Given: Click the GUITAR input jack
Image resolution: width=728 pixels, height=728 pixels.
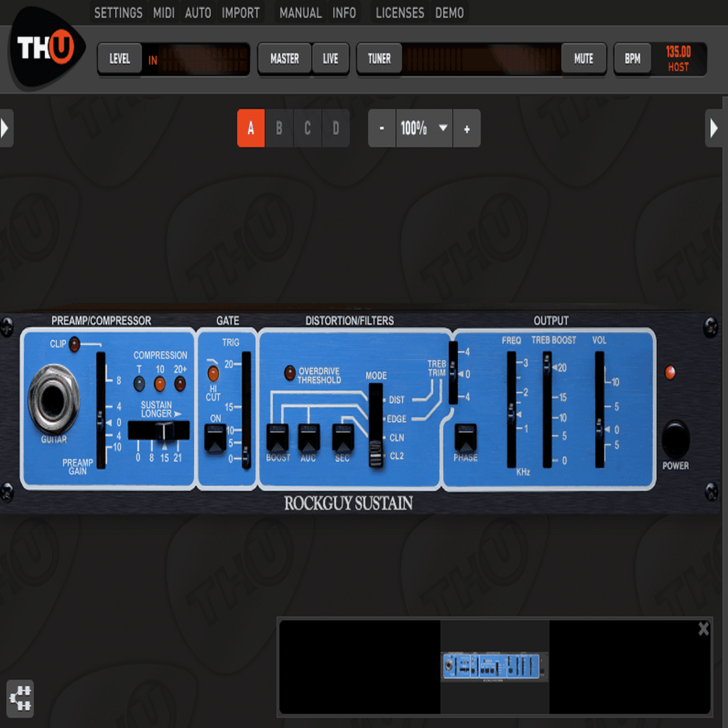Looking at the screenshot, I should pyautogui.click(x=54, y=399).
